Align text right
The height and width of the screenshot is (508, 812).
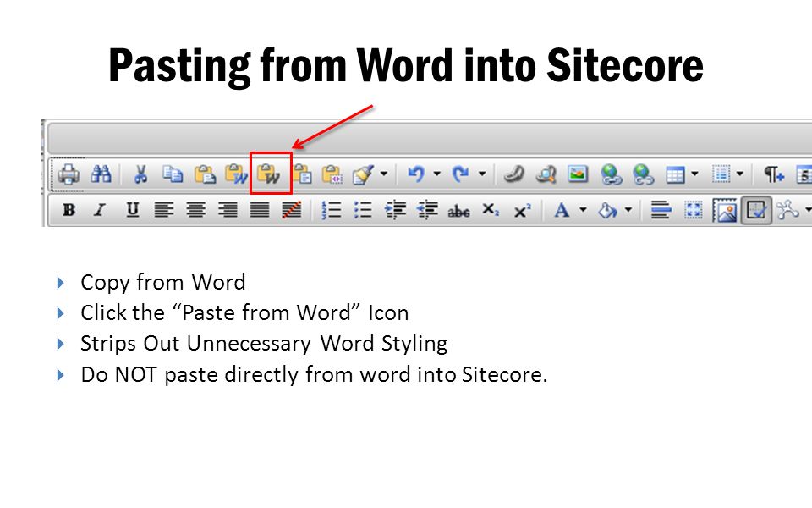pyautogui.click(x=228, y=210)
